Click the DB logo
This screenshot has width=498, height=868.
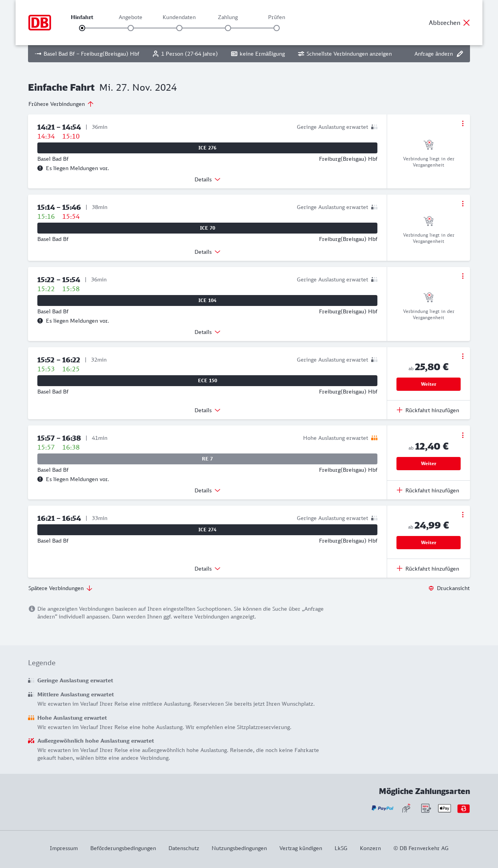pos(40,23)
